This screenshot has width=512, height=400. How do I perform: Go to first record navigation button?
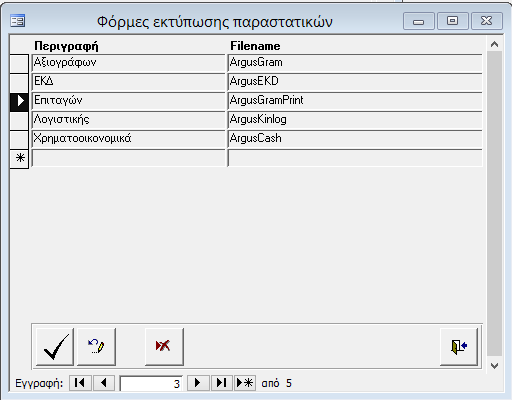pos(80,383)
